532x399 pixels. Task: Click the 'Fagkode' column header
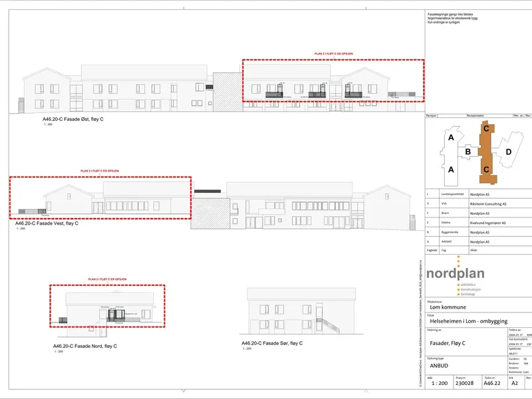(x=432, y=250)
